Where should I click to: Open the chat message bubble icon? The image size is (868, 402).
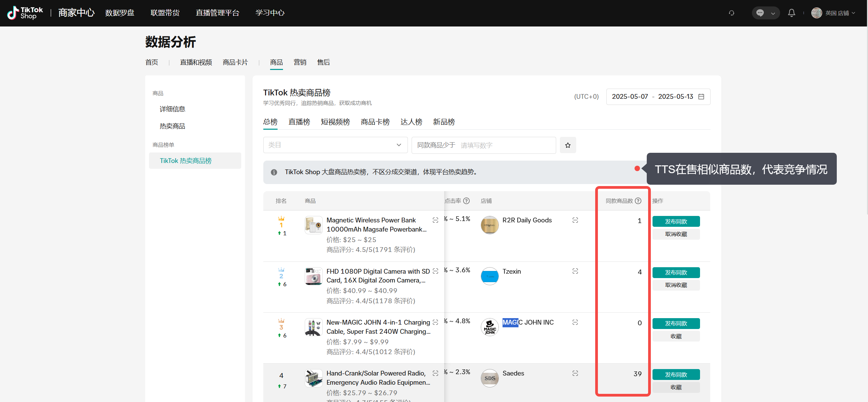click(760, 13)
